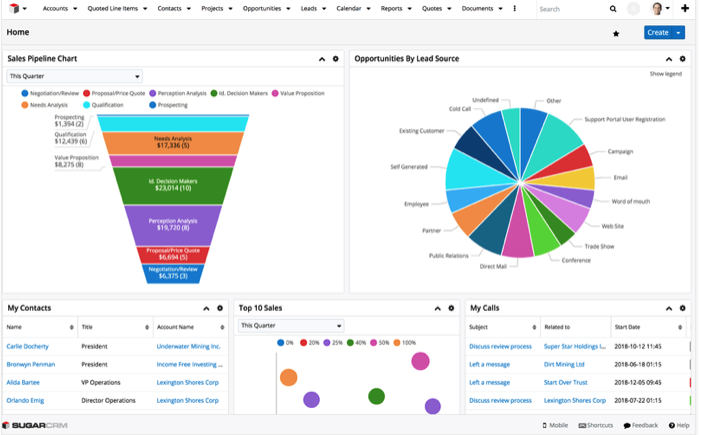Image resolution: width=701 pixels, height=435 pixels.
Task: Open Sales Pipeline Chart gear settings
Action: click(335, 59)
